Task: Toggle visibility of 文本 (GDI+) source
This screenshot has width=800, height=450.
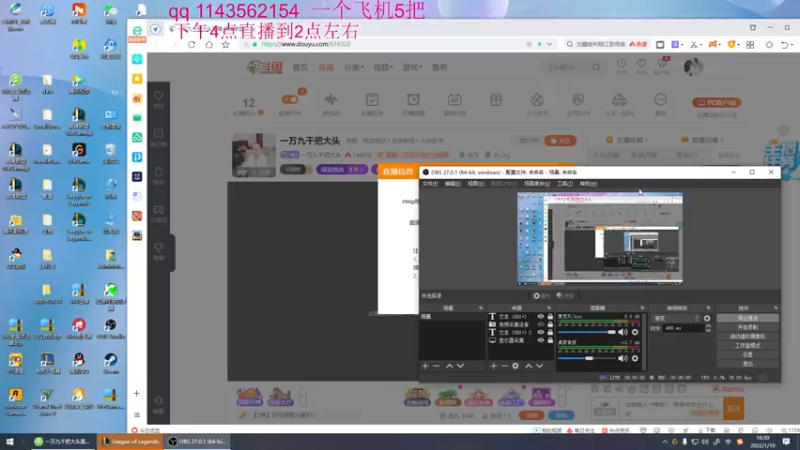Action: [x=540, y=316]
